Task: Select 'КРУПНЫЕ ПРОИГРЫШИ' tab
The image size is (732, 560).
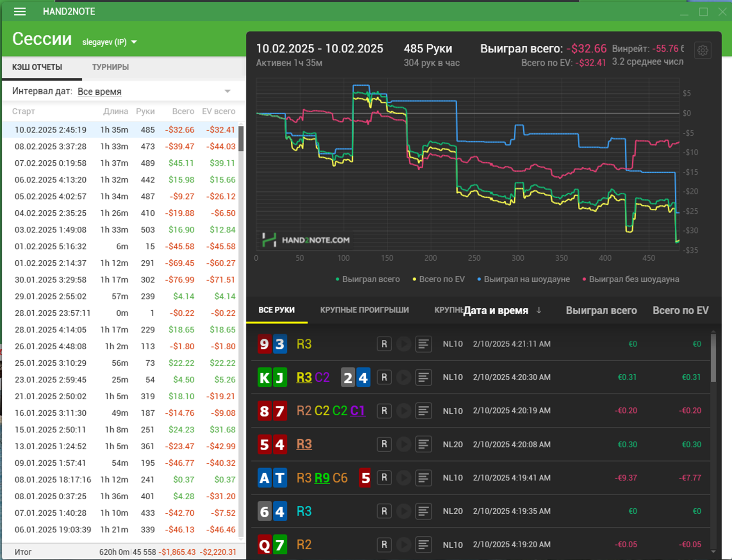Action: click(365, 310)
